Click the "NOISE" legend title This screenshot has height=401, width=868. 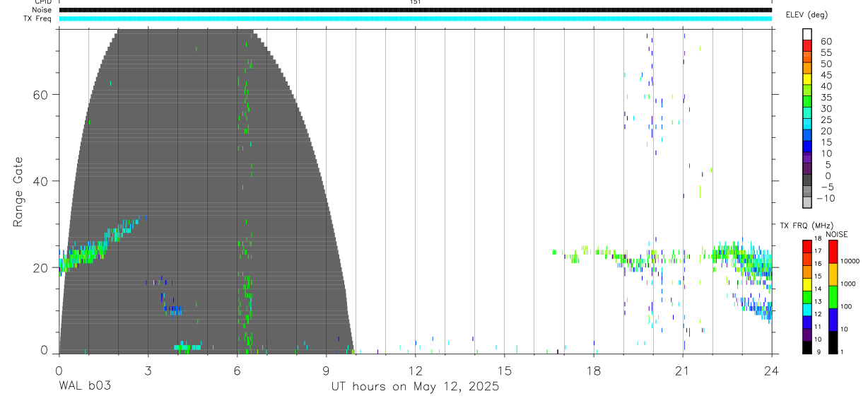(837, 234)
